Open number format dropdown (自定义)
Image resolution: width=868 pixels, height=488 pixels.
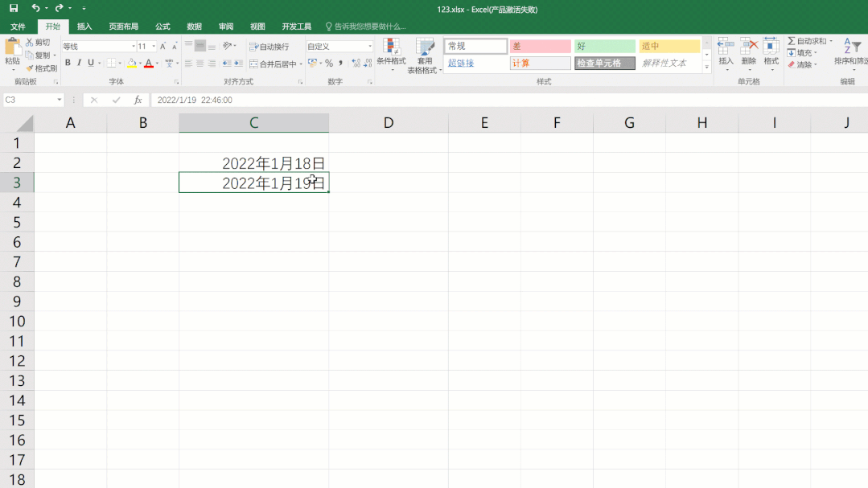point(370,47)
